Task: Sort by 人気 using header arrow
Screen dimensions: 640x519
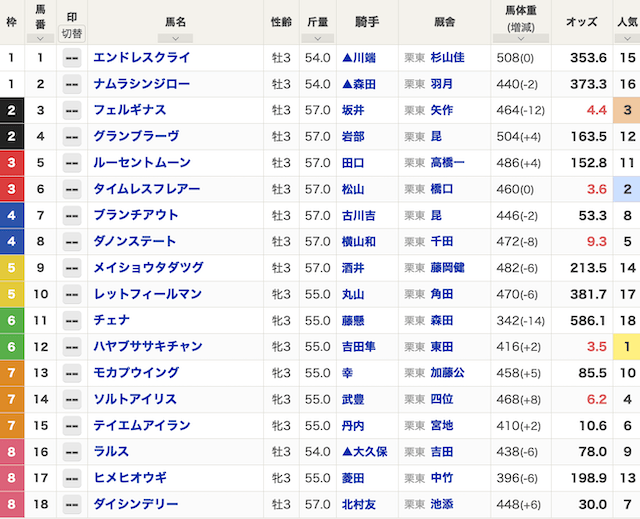Action: click(627, 37)
